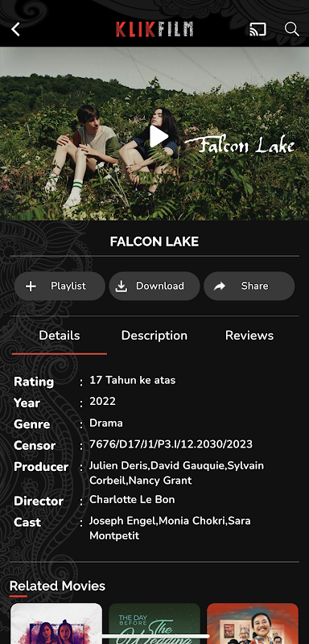Tap the Share button label
The height and width of the screenshot is (644, 309).
click(255, 286)
